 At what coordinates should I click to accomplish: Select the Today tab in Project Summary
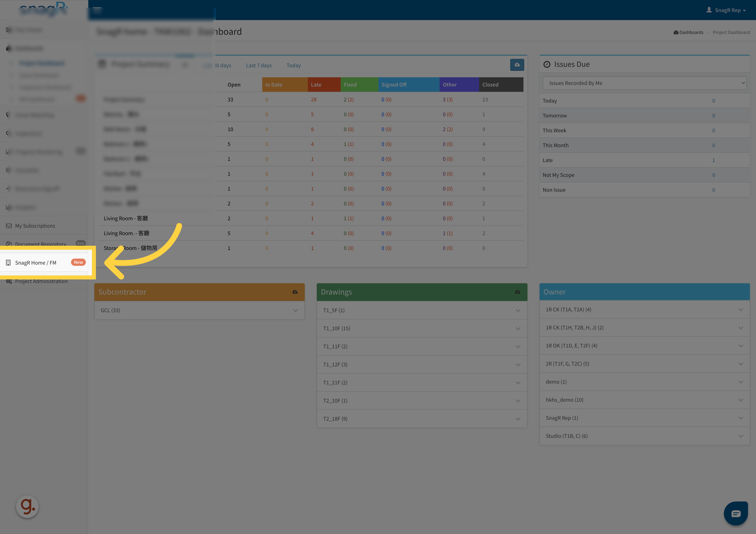click(293, 66)
